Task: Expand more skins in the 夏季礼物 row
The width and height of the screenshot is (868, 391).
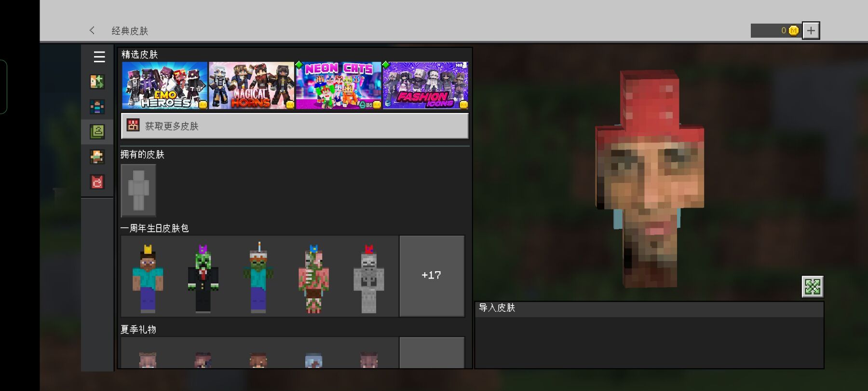Action: (432, 353)
